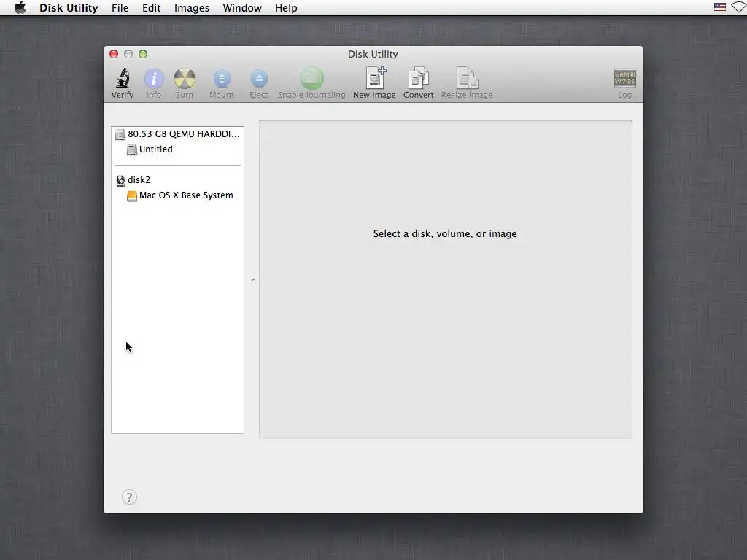Screen dimensions: 747x560
Task: Zoom the Disk Utility window with green button
Action: (143, 54)
